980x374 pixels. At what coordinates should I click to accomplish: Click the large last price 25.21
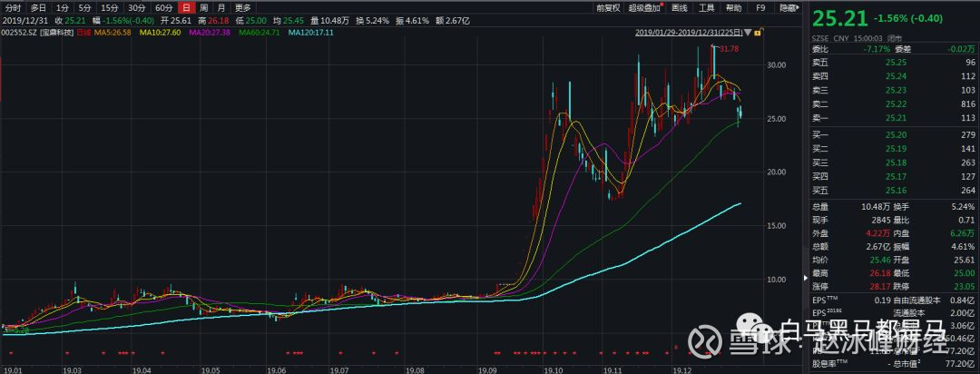(x=838, y=19)
